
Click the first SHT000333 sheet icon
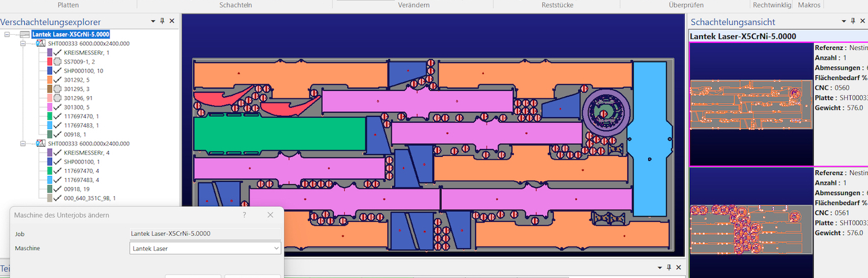coord(41,43)
